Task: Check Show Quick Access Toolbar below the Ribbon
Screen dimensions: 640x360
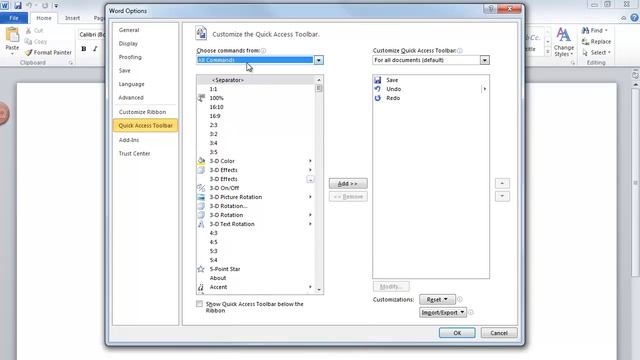Action: point(199,304)
